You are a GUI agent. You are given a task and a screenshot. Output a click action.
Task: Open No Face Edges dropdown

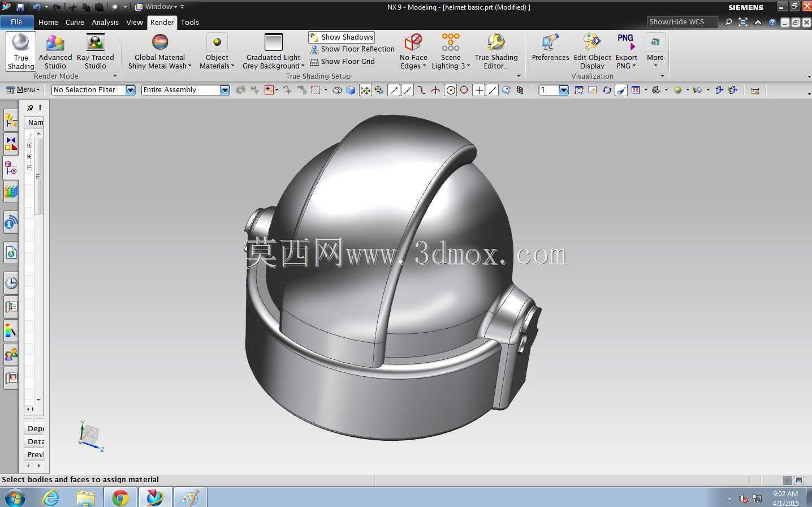[413, 51]
